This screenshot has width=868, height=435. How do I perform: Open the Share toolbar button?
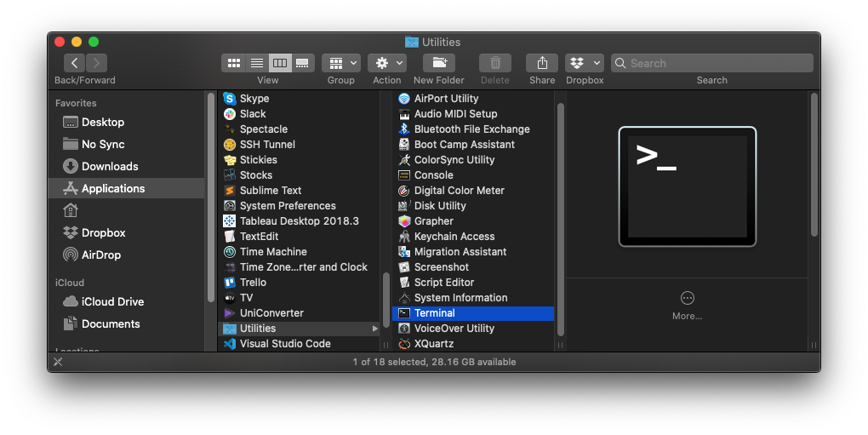pos(542,63)
